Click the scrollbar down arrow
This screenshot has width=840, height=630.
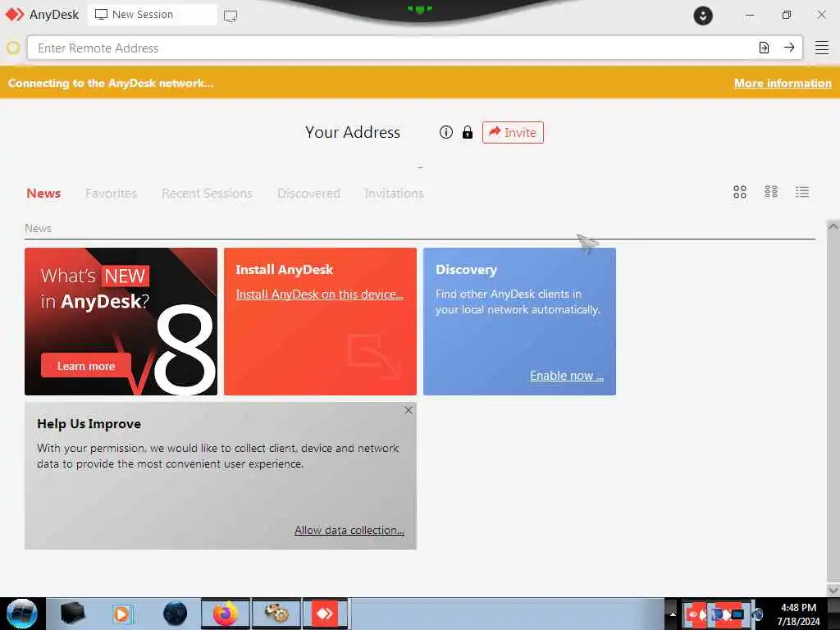833,590
